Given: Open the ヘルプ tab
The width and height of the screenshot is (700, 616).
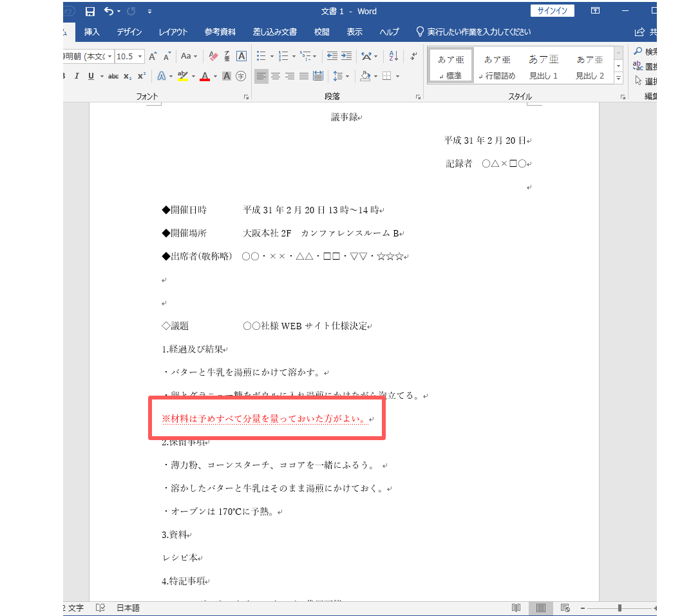Looking at the screenshot, I should [x=389, y=32].
